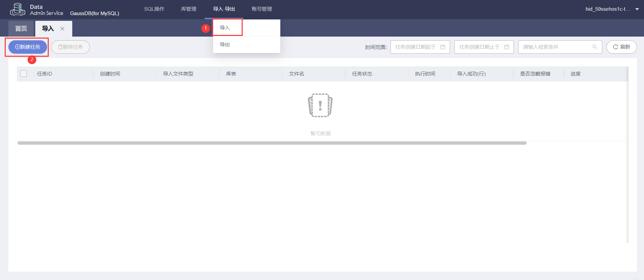Screen dimensions: 644x280
Task: Click the GaussDB(for MySQL) label
Action: (x=94, y=13)
